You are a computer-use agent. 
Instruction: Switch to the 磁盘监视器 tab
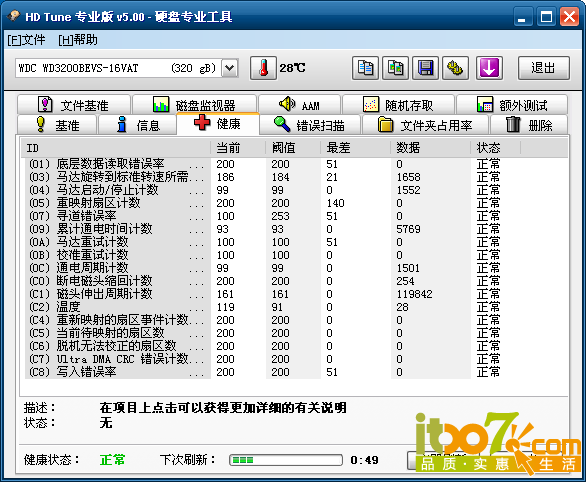194,105
